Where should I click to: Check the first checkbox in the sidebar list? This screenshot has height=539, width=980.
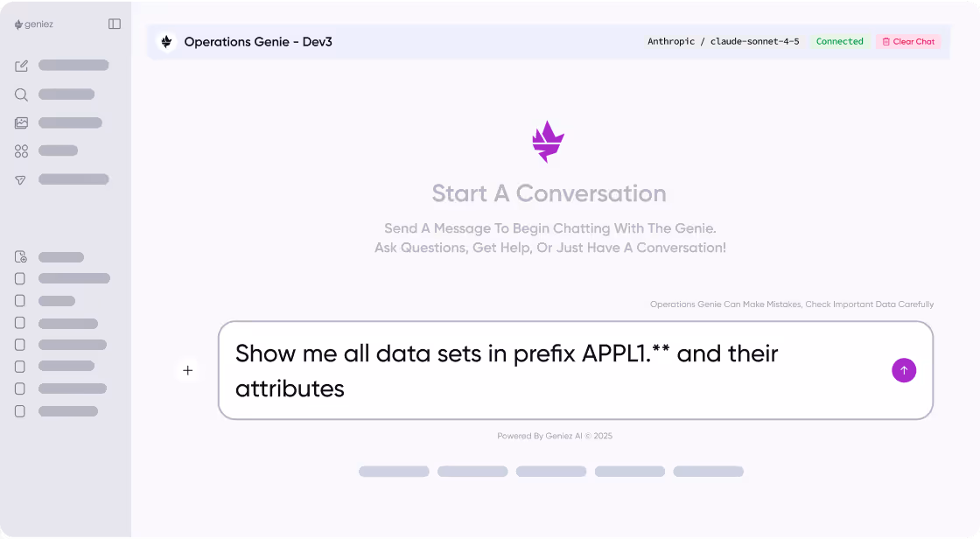pyautogui.click(x=20, y=278)
